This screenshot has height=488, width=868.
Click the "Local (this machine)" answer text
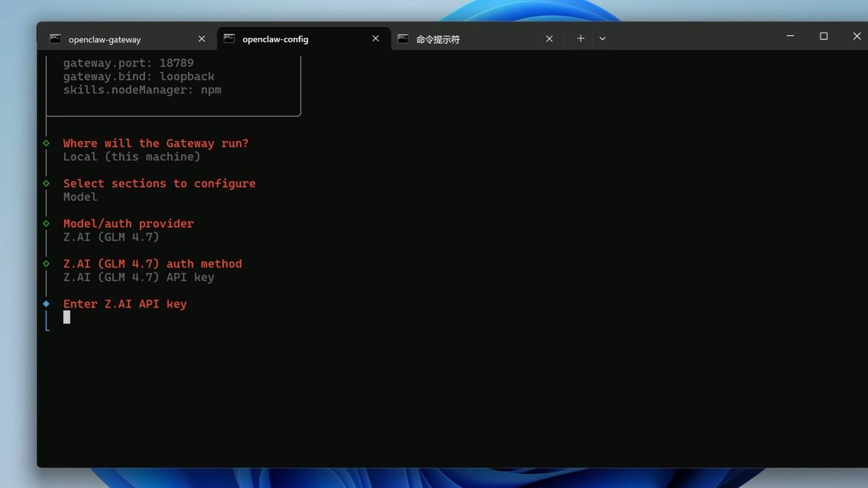point(132,157)
